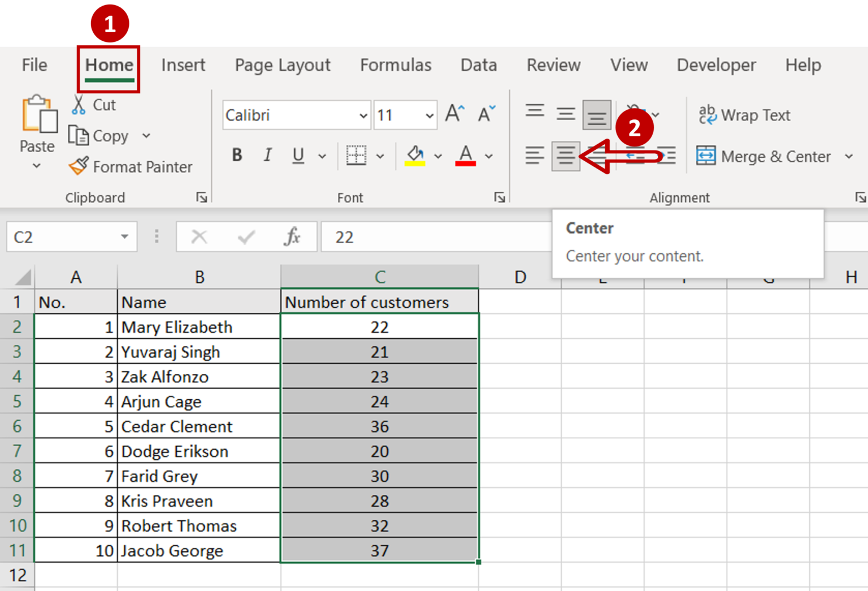Image resolution: width=868 pixels, height=591 pixels.
Task: Switch to the View tab
Action: coord(628,65)
